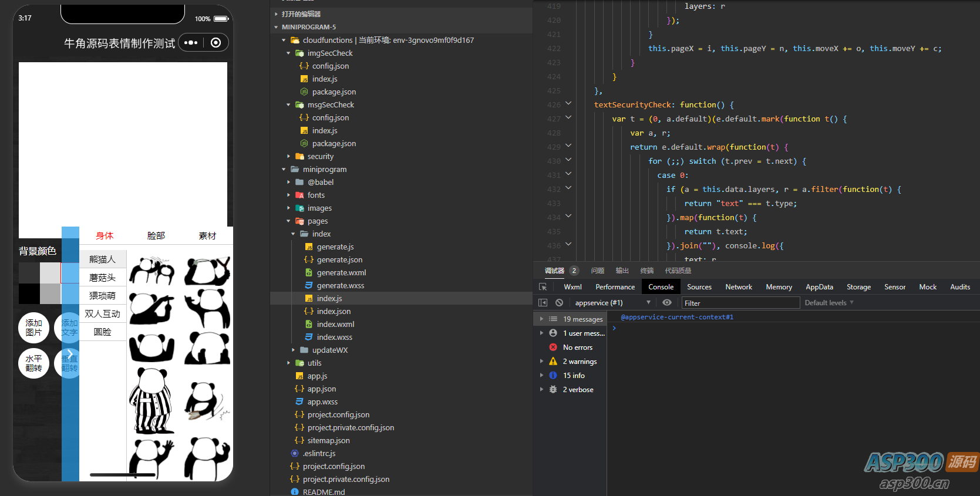Image resolution: width=980 pixels, height=496 pixels.
Task: Select the 脸部 tab in simulator
Action: [x=156, y=236]
